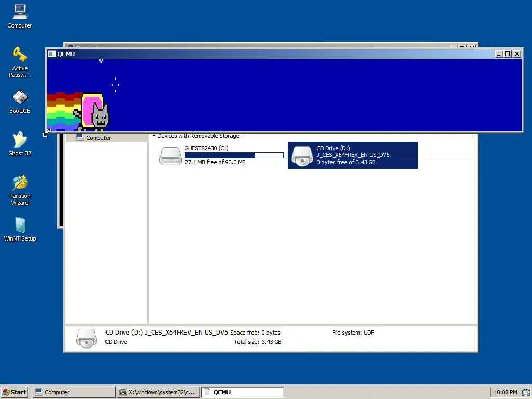Open the Active Password desktop icon
532x399 pixels.
click(x=20, y=62)
